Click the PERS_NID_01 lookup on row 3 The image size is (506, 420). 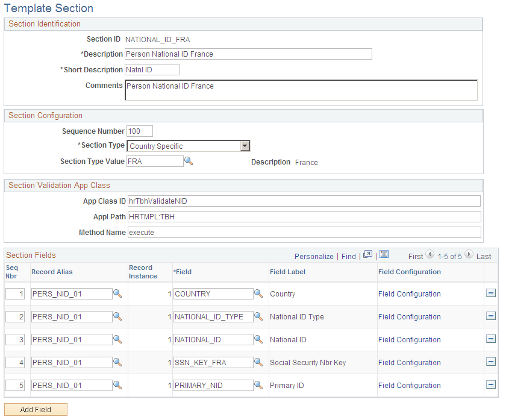116,339
